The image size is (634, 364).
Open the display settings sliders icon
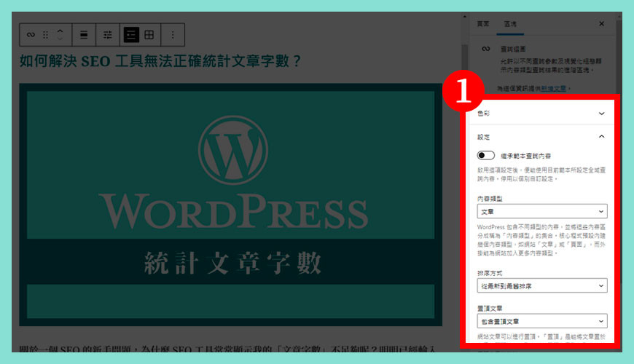(x=108, y=35)
